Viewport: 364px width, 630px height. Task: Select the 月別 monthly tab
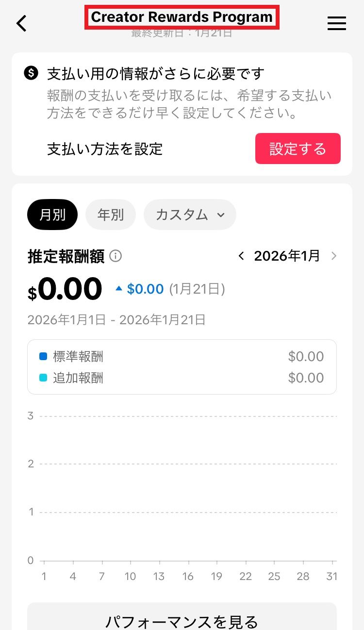coord(52,215)
